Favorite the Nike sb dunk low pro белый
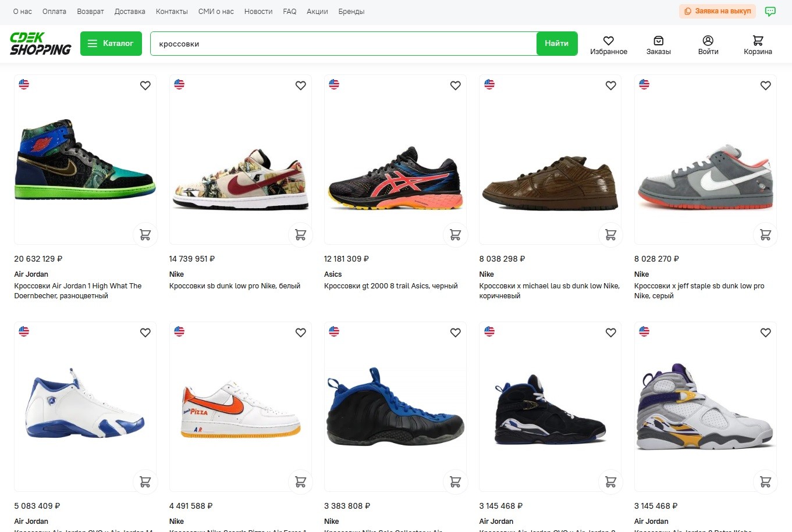This screenshot has height=532, width=792. pos(300,85)
